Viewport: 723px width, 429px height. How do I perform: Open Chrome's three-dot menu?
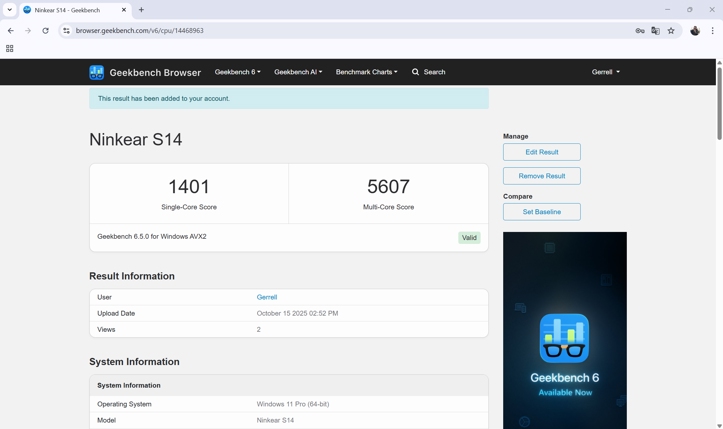pos(712,31)
